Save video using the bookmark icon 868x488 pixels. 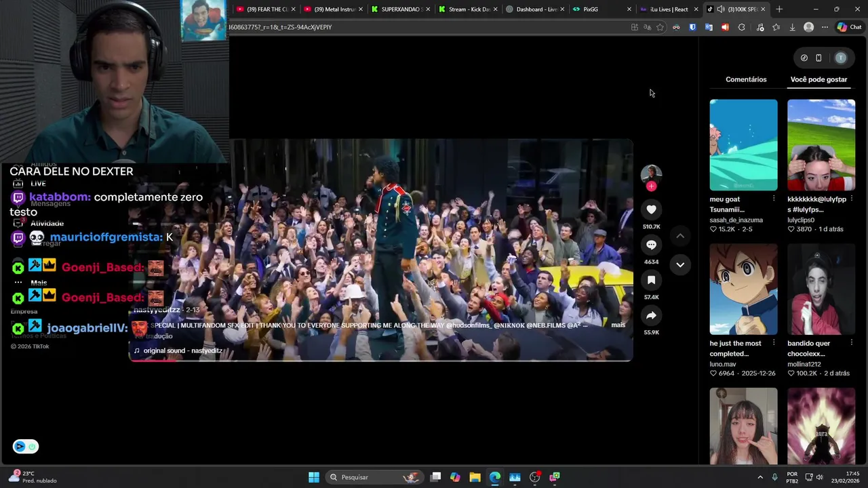tap(651, 280)
